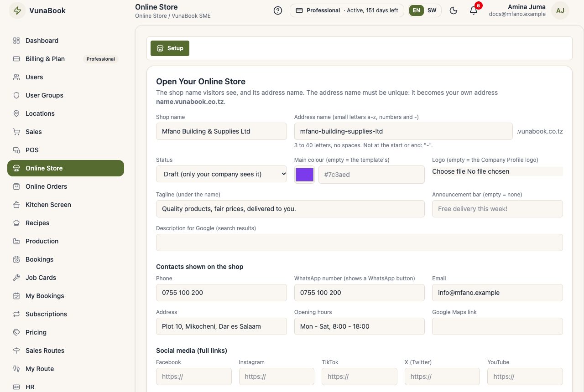Open the help question-mark icon

tap(278, 10)
